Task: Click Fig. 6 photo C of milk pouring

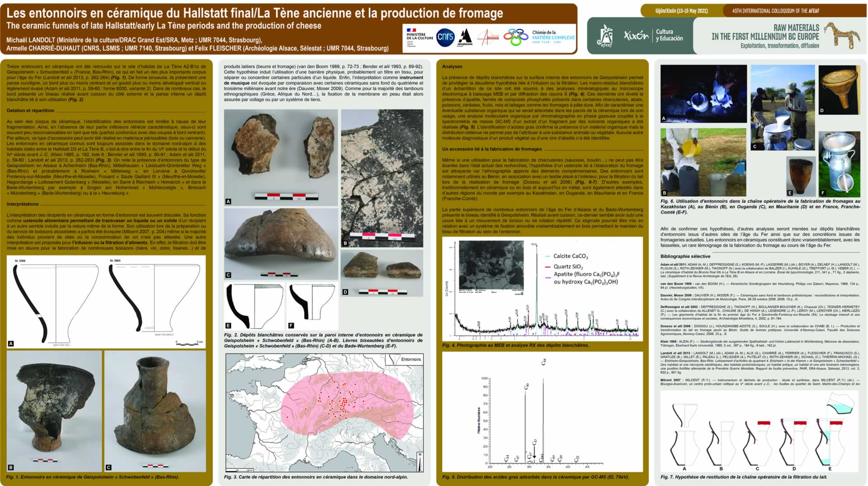Action: pos(783,107)
